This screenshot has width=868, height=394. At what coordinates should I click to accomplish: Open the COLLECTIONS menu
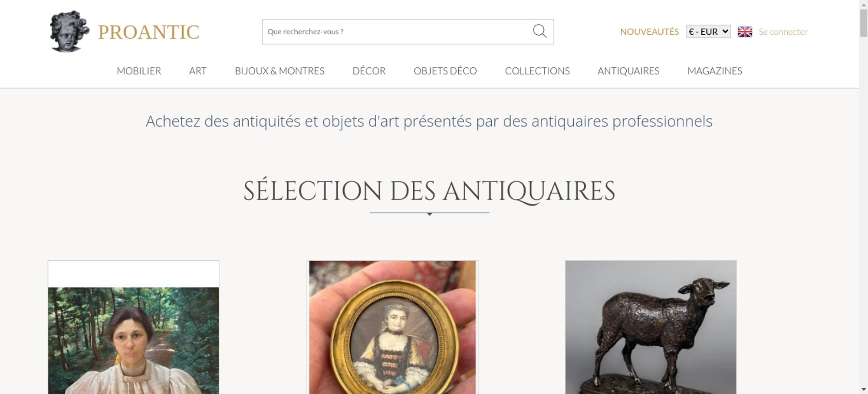537,71
